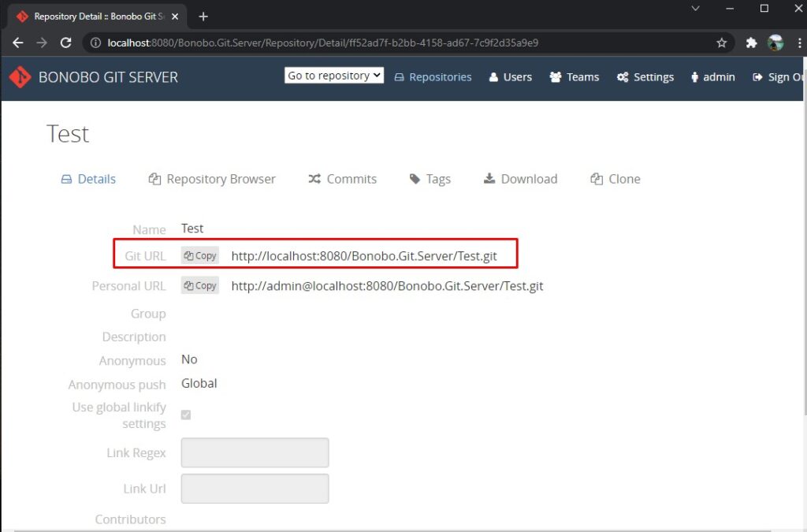Open the Users page in navigation

coord(510,77)
